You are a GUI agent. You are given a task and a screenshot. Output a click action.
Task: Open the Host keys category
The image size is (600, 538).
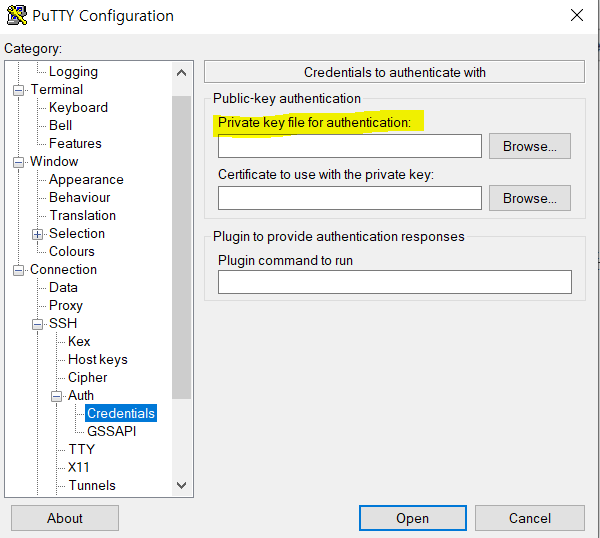point(98,360)
